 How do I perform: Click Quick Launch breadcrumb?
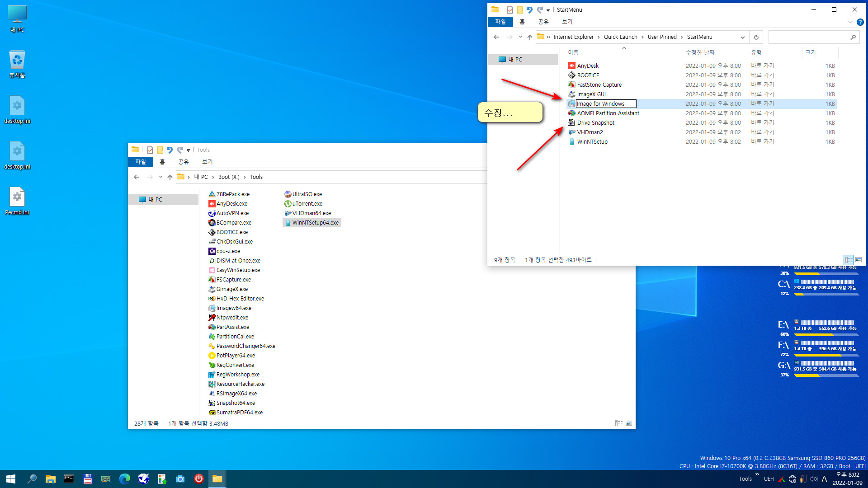coord(620,37)
